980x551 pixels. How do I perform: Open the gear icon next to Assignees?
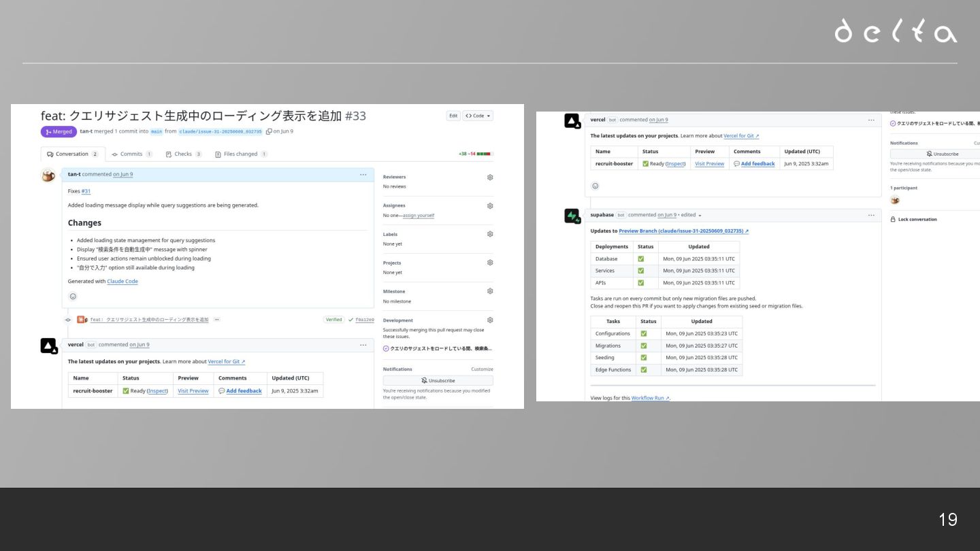pyautogui.click(x=490, y=205)
